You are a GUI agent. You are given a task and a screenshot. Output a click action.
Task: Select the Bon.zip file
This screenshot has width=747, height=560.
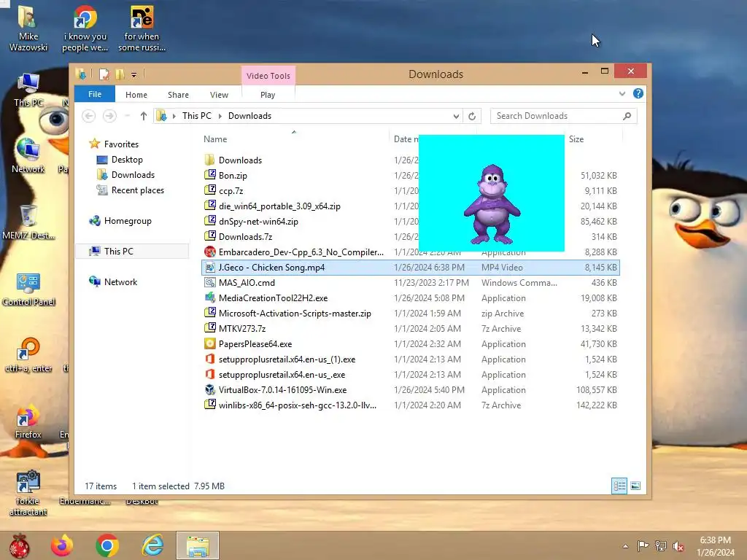click(x=233, y=175)
